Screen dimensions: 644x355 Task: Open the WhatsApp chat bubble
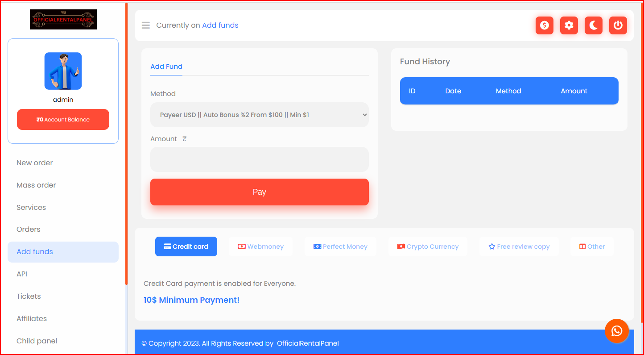point(616,331)
